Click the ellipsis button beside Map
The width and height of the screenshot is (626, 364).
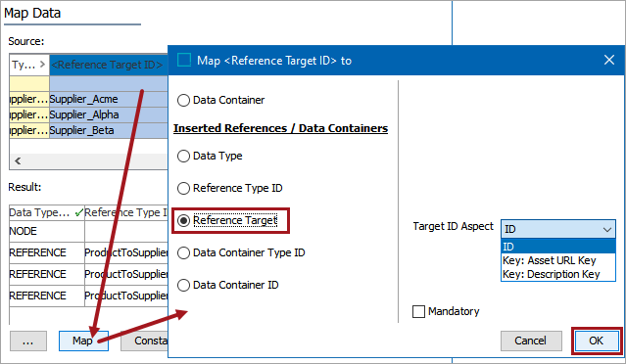tap(28, 341)
